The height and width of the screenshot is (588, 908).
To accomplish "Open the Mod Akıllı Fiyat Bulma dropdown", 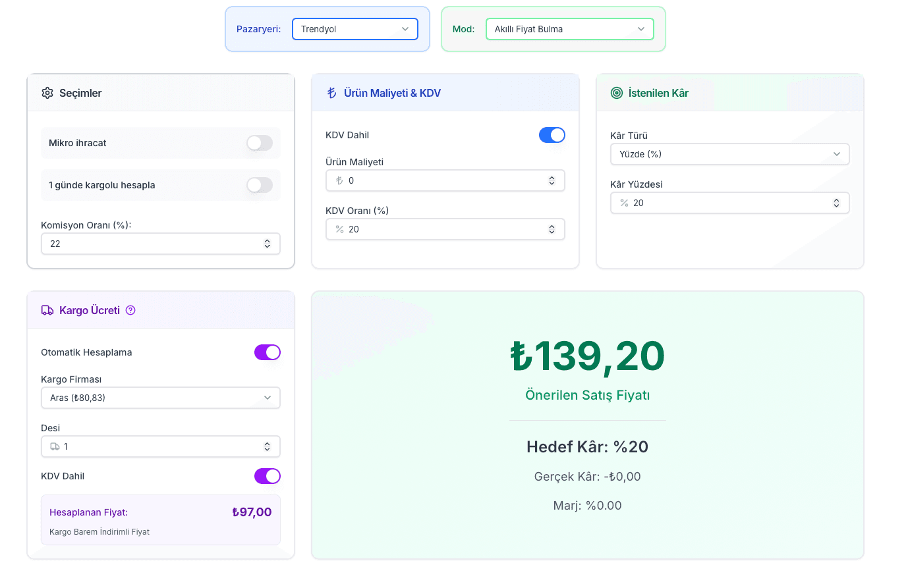I will click(x=570, y=29).
